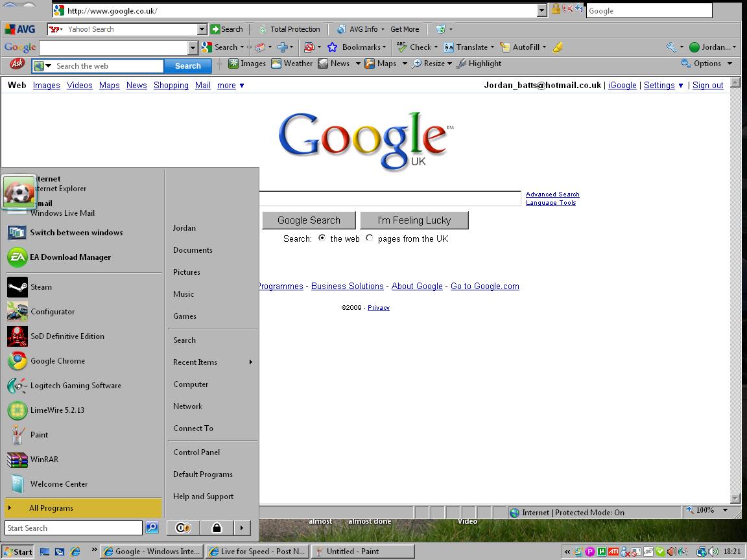
Task: Click the Google toolbar spell Check
Action: (417, 47)
